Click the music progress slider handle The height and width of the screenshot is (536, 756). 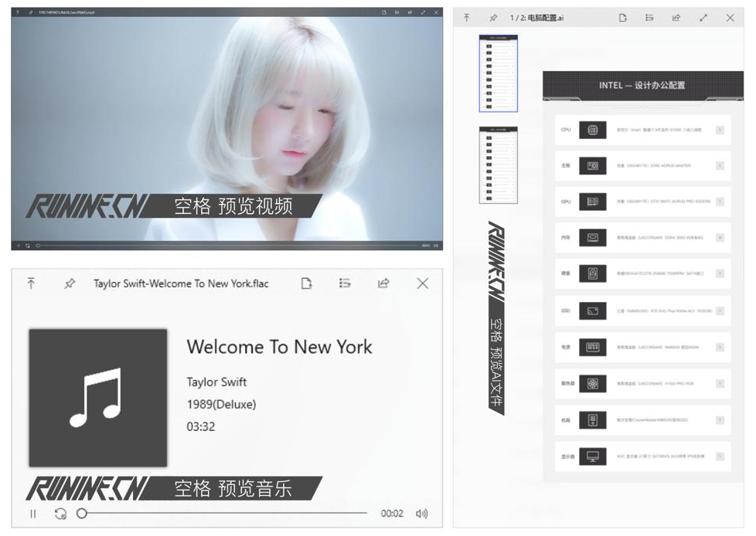83,512
